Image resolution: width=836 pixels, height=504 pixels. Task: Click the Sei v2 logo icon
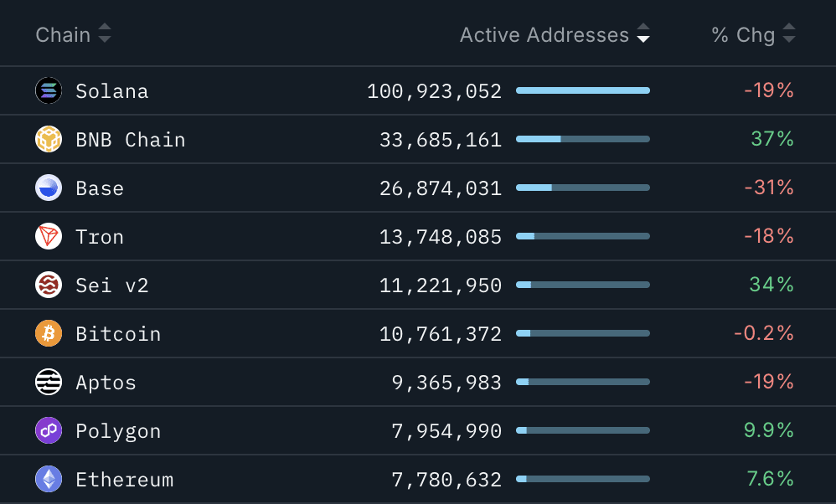[x=49, y=285]
